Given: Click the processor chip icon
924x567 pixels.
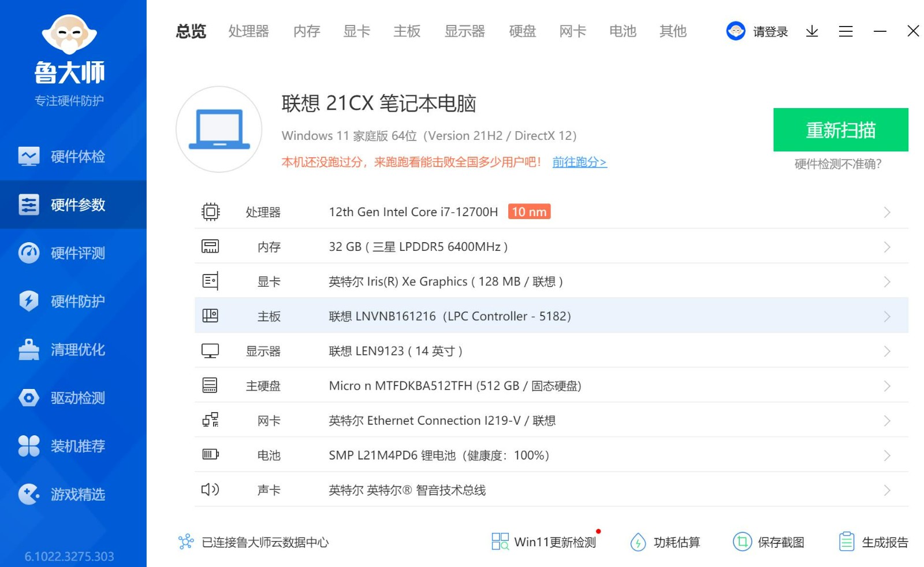Looking at the screenshot, I should click(210, 212).
